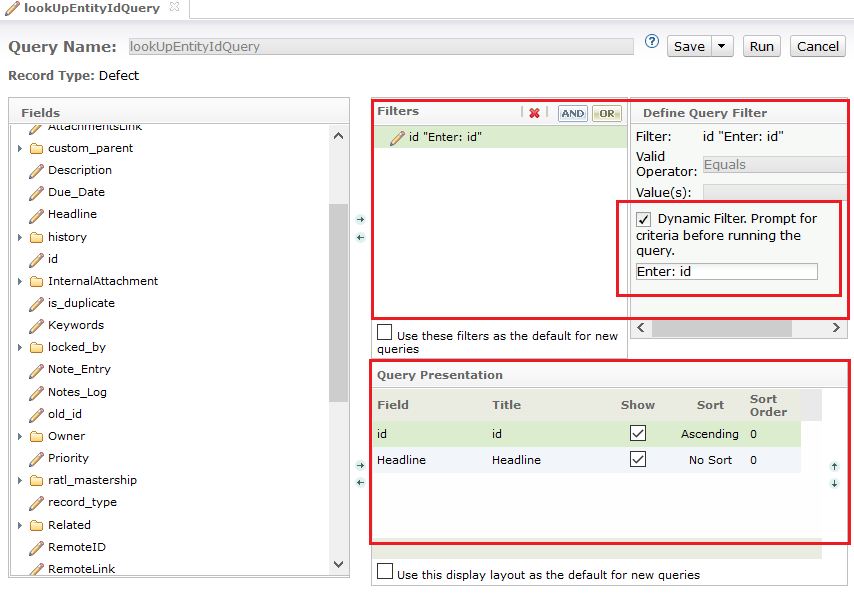Viewport: 854px width, 599px height.
Task: Expand the custom_parent folder in Fields
Action: click(x=20, y=148)
